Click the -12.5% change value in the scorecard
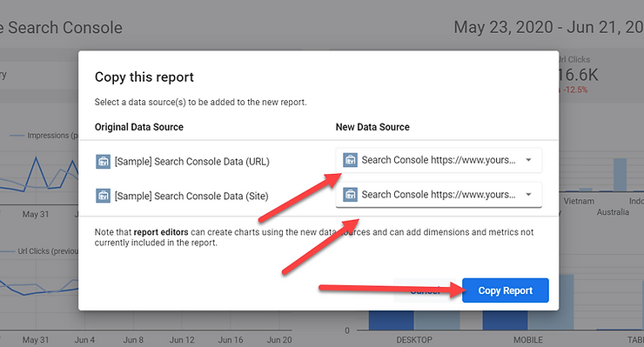Image resolution: width=644 pixels, height=347 pixels. 575,90
